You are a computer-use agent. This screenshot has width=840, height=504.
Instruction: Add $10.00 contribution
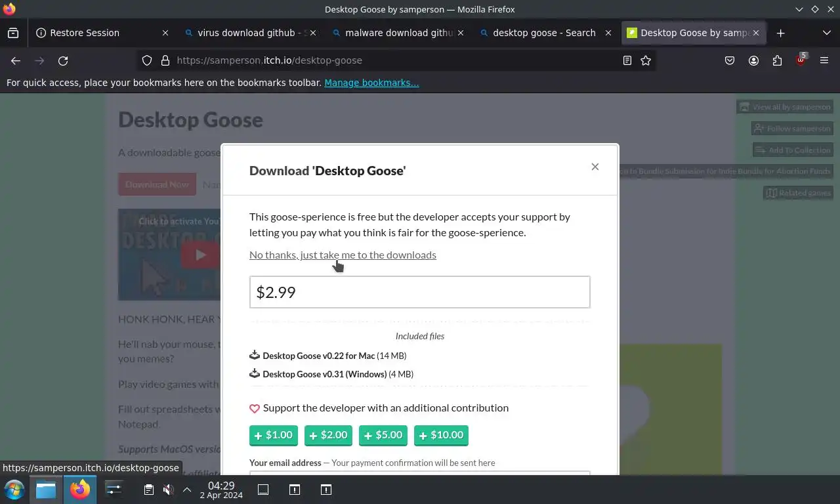pos(441,435)
